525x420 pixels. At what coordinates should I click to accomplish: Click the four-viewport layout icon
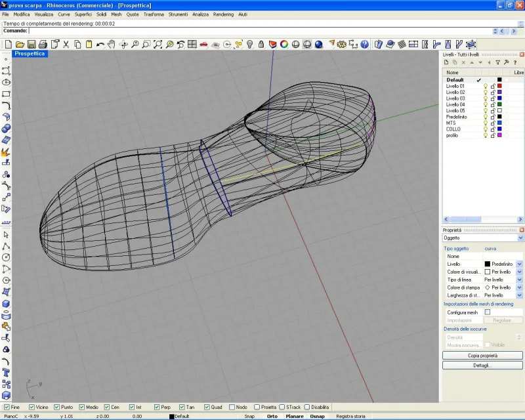pos(192,44)
